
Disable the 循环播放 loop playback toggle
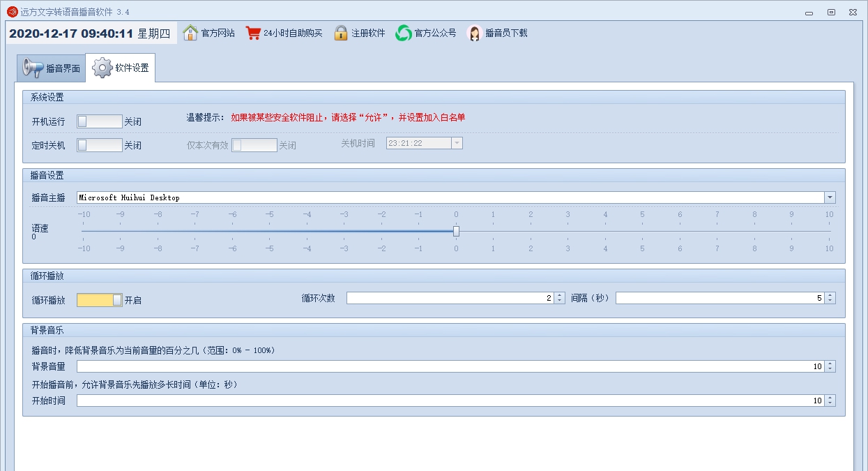100,299
